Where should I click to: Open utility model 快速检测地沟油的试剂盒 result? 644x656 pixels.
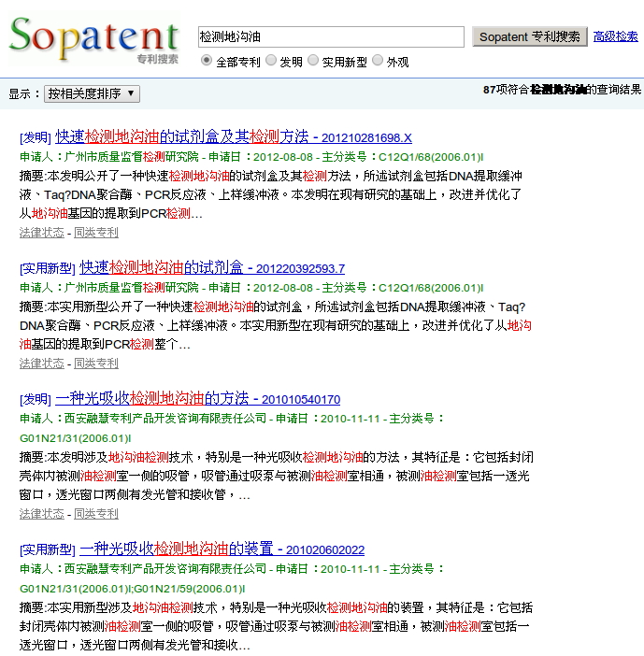coord(161,267)
